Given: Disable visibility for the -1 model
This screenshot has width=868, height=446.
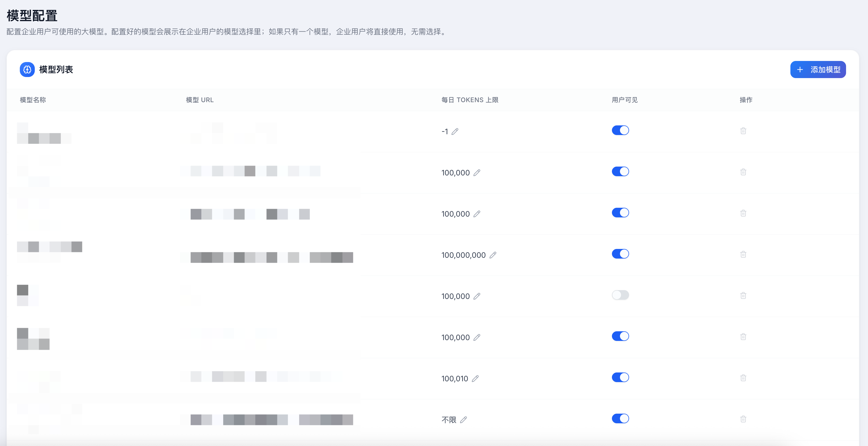Looking at the screenshot, I should [x=620, y=130].
